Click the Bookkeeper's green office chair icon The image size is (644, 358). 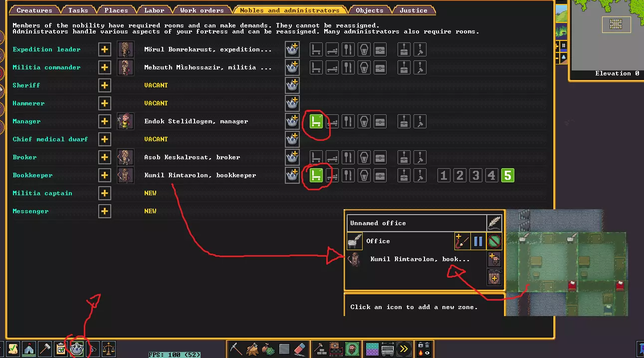(316, 175)
